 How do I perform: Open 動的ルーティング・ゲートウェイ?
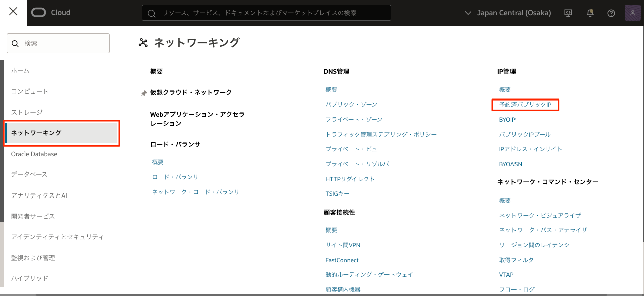(x=369, y=275)
